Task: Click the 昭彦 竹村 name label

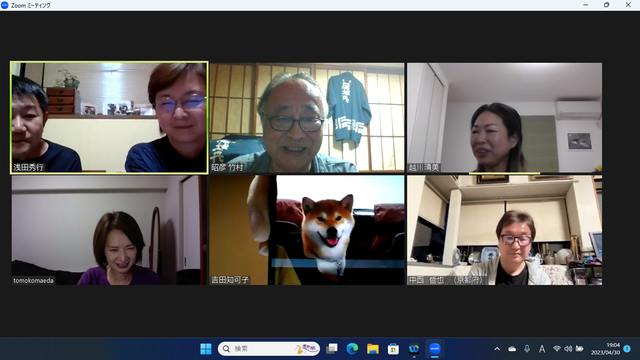Action: (227, 167)
